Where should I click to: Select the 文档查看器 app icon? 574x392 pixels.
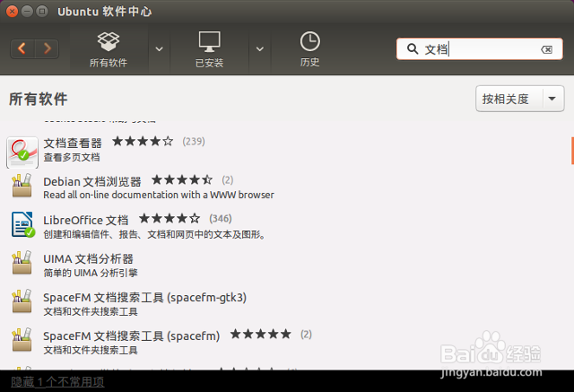[x=22, y=152]
